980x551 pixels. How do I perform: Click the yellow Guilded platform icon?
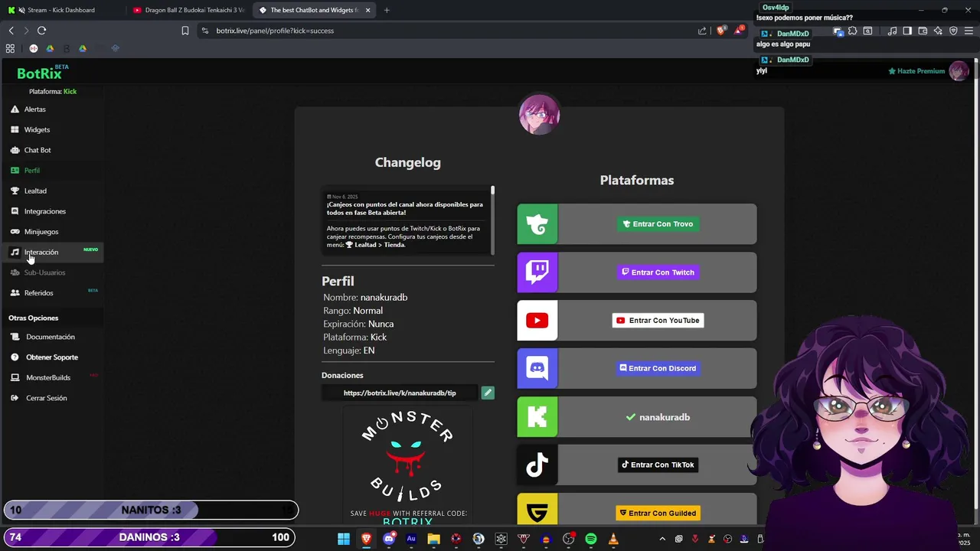click(x=537, y=510)
